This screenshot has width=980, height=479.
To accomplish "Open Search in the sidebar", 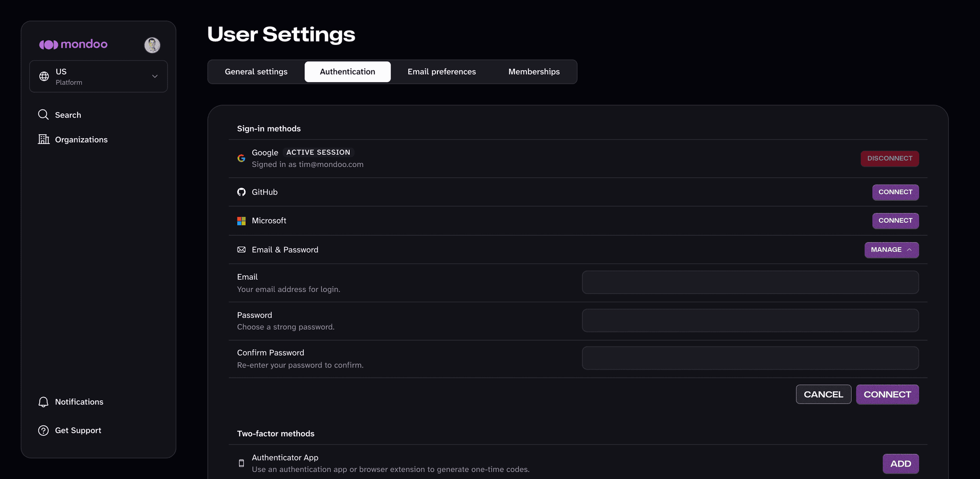I will tap(68, 115).
